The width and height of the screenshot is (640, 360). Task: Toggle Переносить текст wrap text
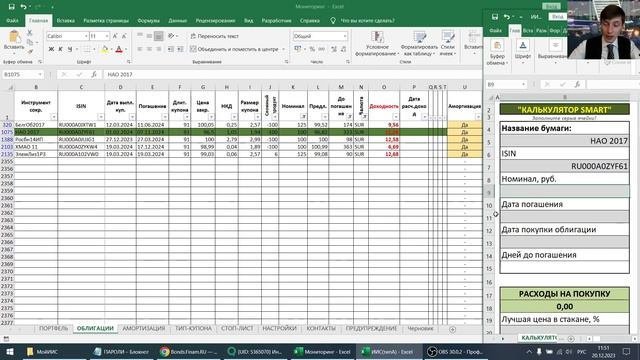[214, 36]
